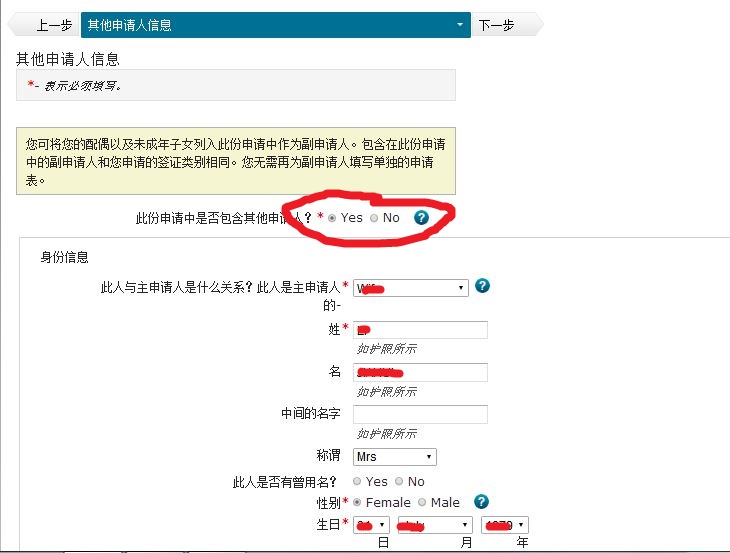This screenshot has width=730, height=553.
Task: Select Yes for including other applicants
Action: (332, 218)
